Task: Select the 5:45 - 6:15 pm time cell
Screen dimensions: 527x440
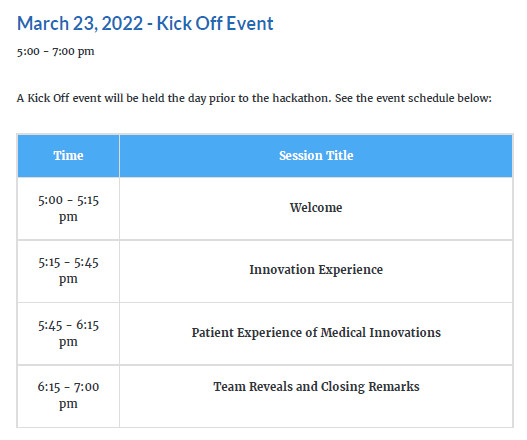Action: point(68,333)
